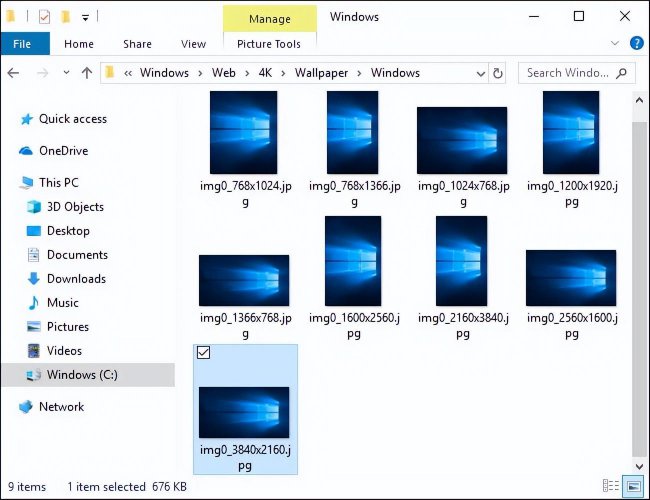
Task: Click the Wallpaper breadcrumb segment
Action: (321, 73)
